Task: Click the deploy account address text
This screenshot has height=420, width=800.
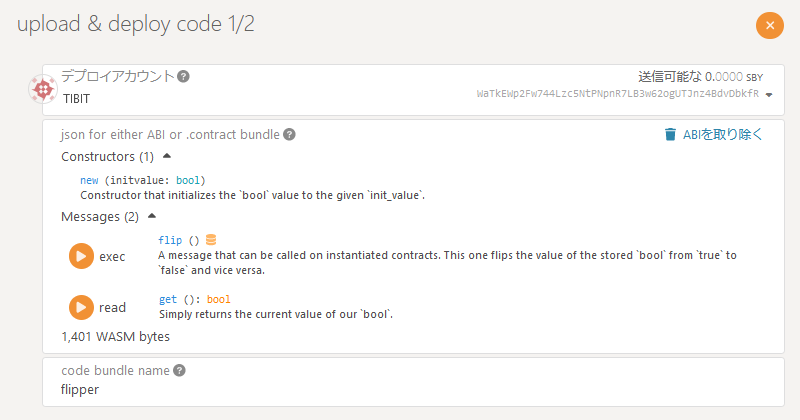Action: (618, 94)
